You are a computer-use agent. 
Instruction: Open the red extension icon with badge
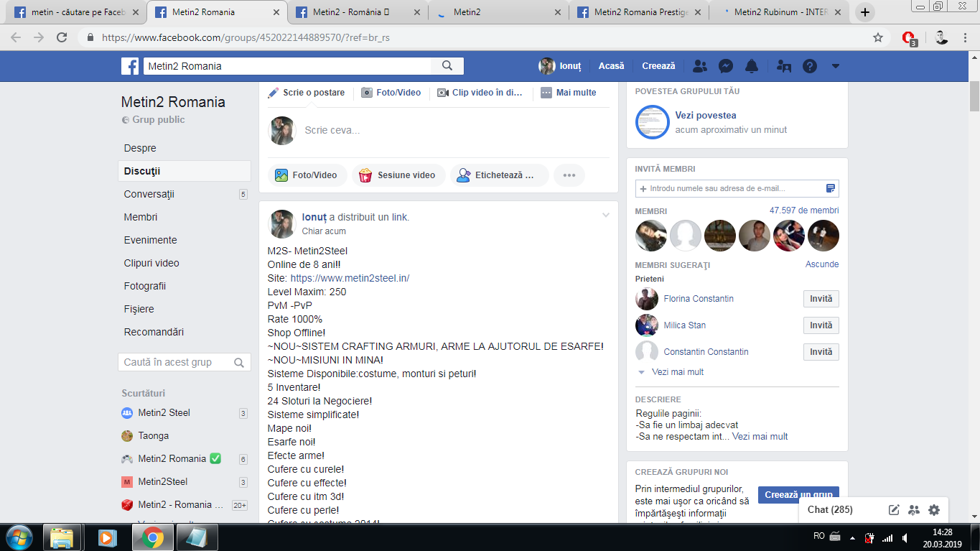(x=909, y=38)
